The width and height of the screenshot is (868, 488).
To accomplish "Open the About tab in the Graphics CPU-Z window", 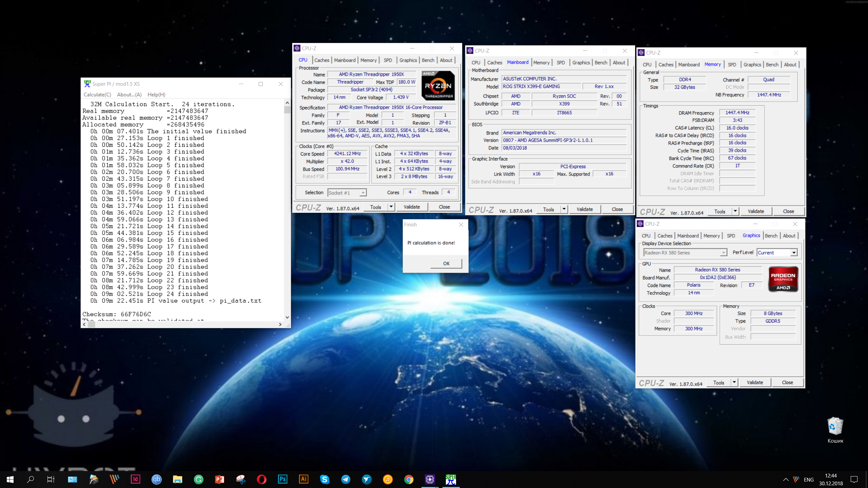I will 789,236.
